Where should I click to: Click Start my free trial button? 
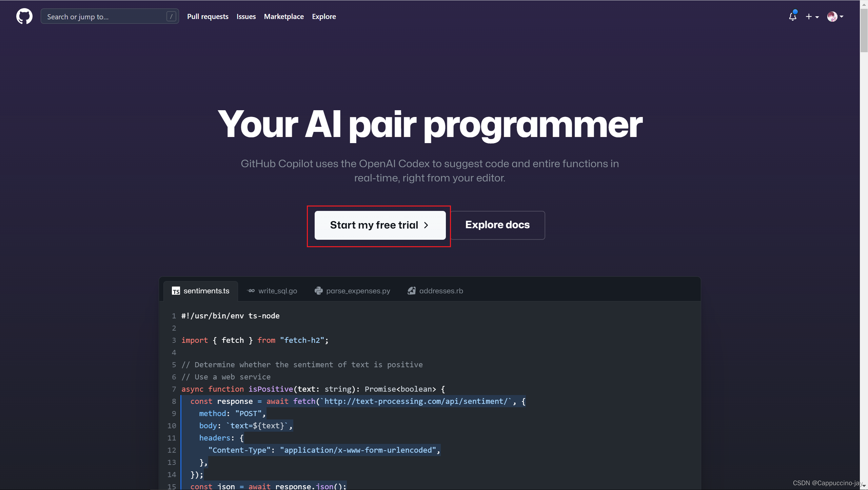(380, 225)
